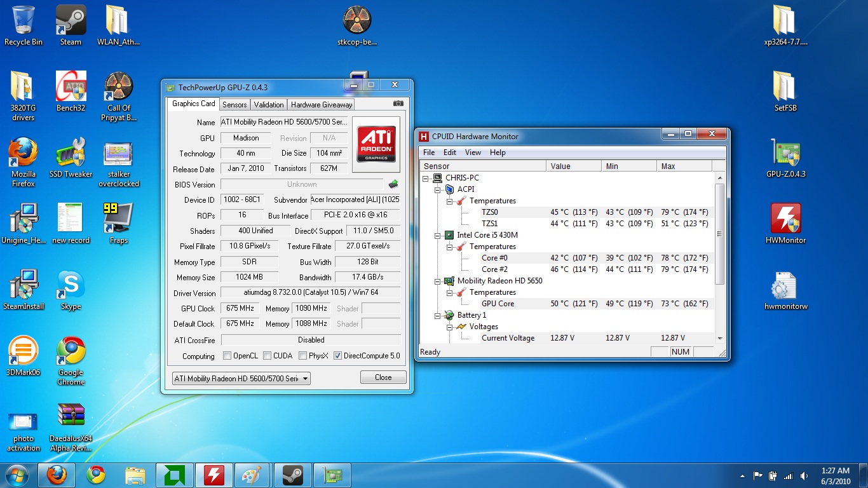This screenshot has height=488, width=868.
Task: Click the Close button in GPU-Z
Action: pyautogui.click(x=383, y=377)
